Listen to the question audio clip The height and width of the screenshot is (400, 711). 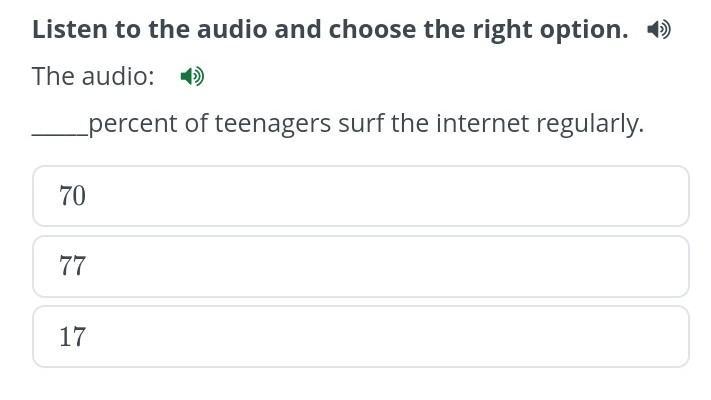tap(191, 76)
